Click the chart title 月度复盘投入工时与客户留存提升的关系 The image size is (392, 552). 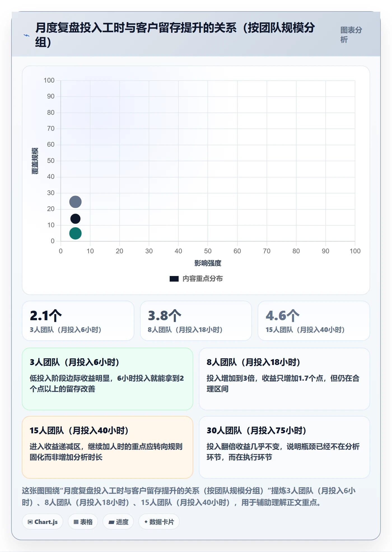(x=175, y=35)
